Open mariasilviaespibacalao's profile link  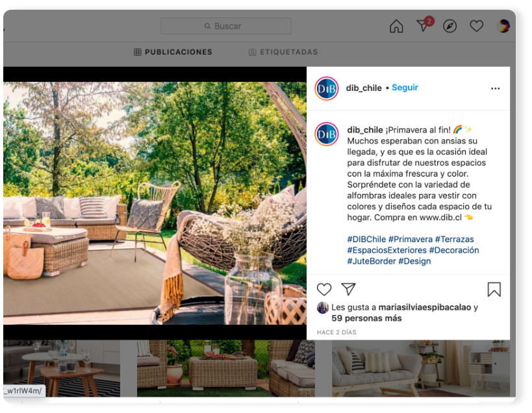[424, 307]
